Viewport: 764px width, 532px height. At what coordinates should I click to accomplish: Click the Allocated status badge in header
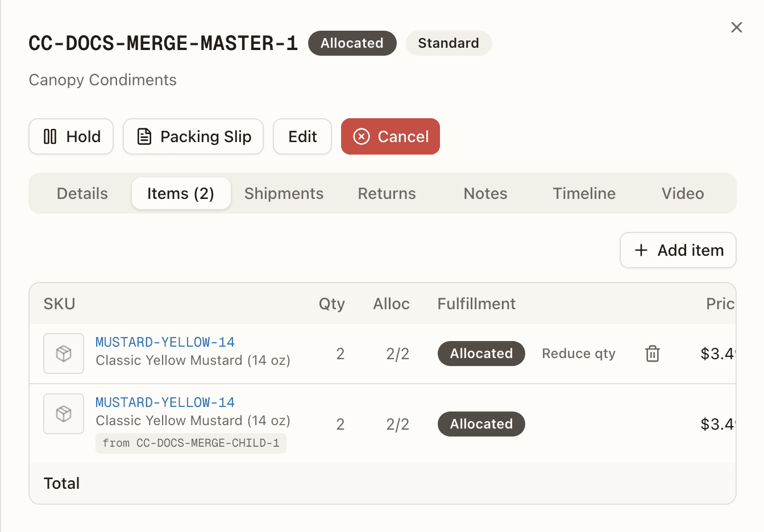352,43
